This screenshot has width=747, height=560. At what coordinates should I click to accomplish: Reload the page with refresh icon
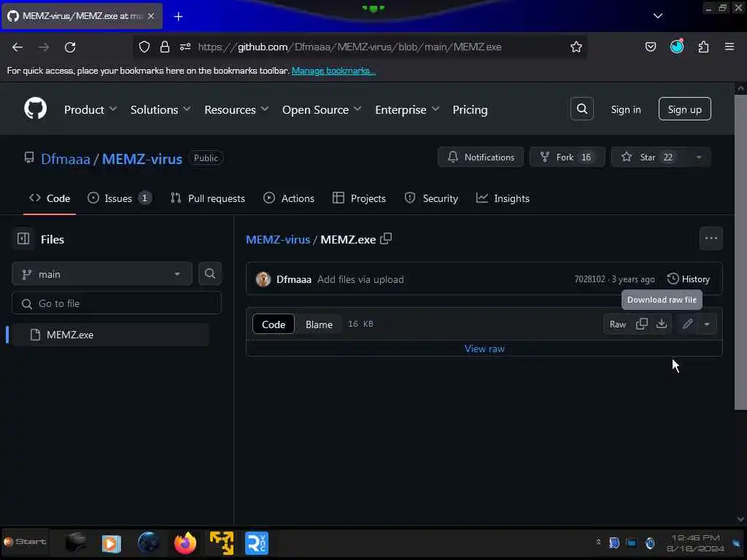70,47
